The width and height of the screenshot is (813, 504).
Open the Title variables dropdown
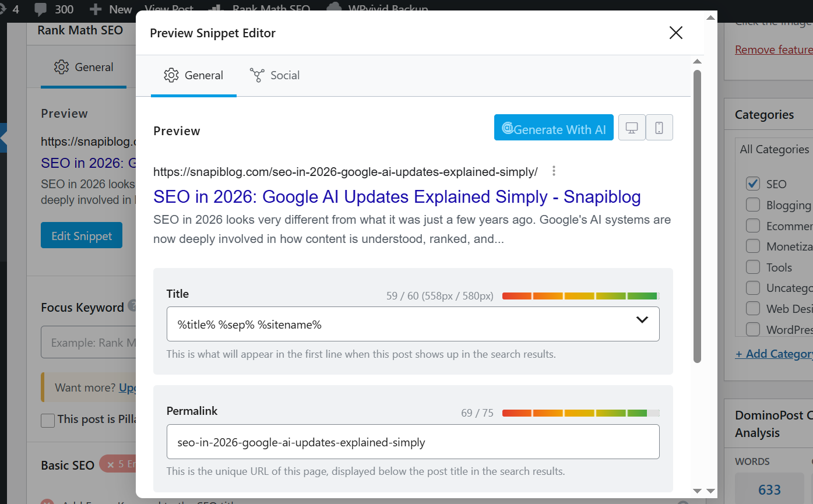642,319
